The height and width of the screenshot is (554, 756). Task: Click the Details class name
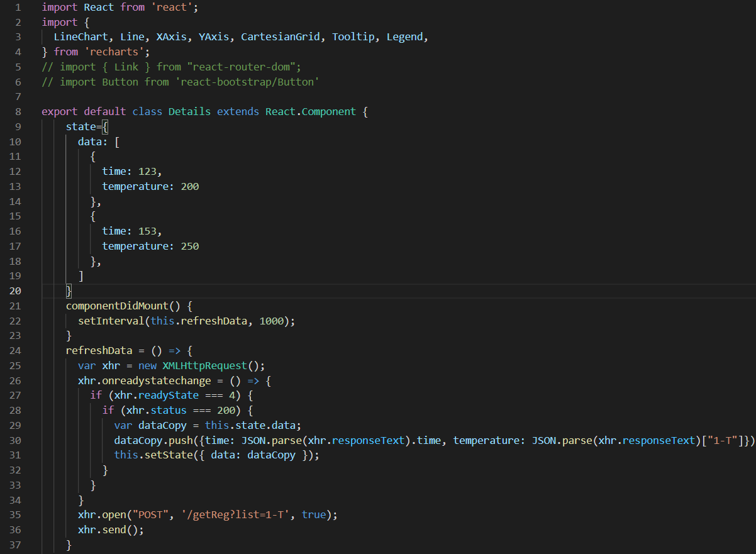tap(190, 112)
